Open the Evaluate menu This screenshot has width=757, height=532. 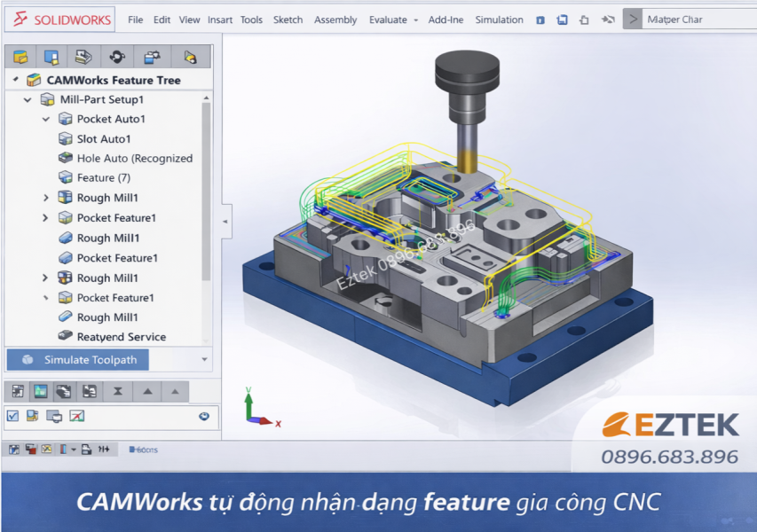click(x=389, y=20)
